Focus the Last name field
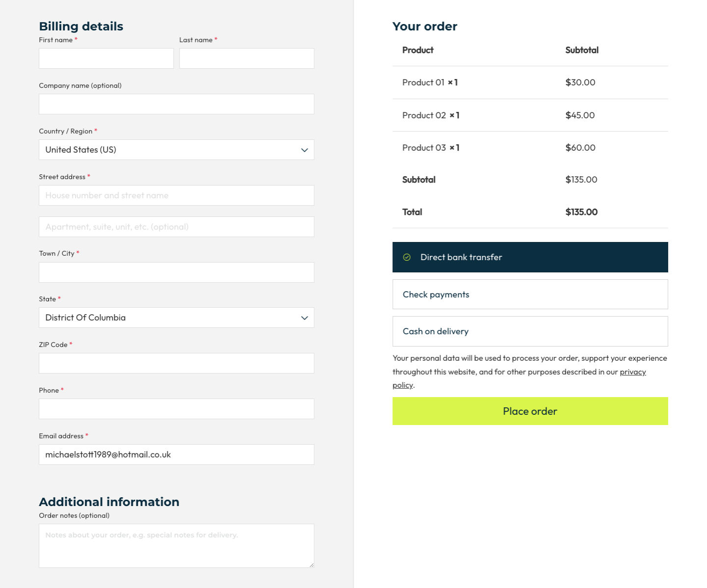 (246, 58)
